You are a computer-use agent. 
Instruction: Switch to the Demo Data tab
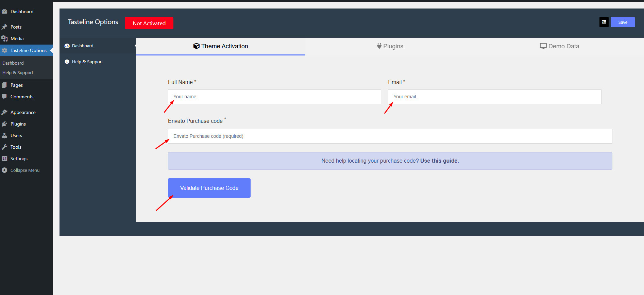coord(559,46)
